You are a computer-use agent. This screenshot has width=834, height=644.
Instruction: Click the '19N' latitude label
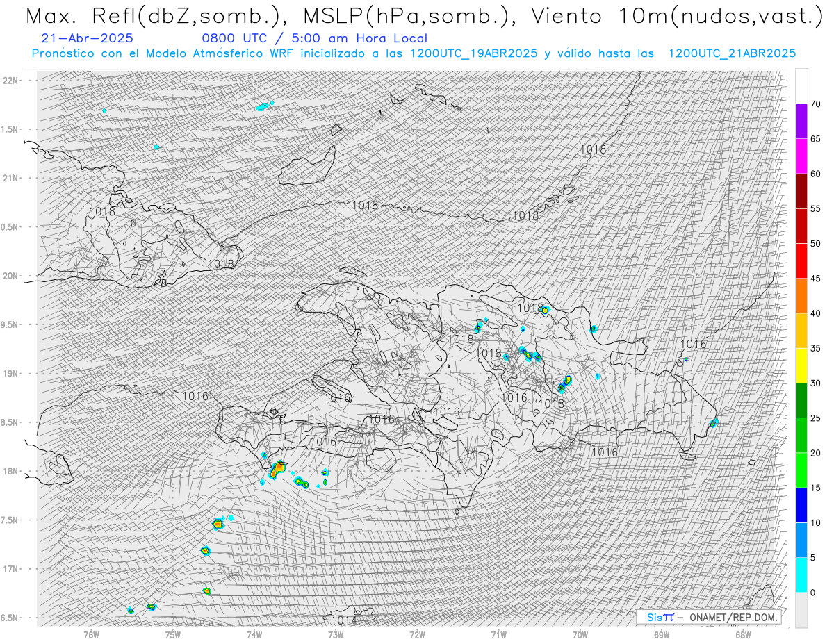tap(10, 374)
